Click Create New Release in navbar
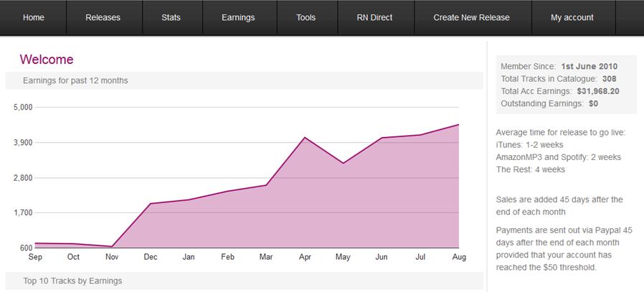This screenshot has height=292, width=644. tap(471, 17)
